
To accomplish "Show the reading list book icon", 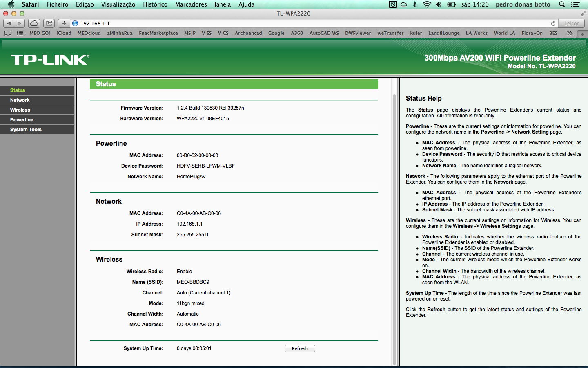I will (8, 33).
